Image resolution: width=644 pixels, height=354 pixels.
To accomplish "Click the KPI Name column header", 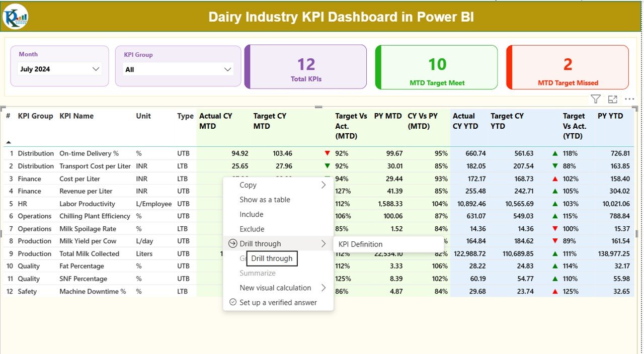I will pos(76,116).
